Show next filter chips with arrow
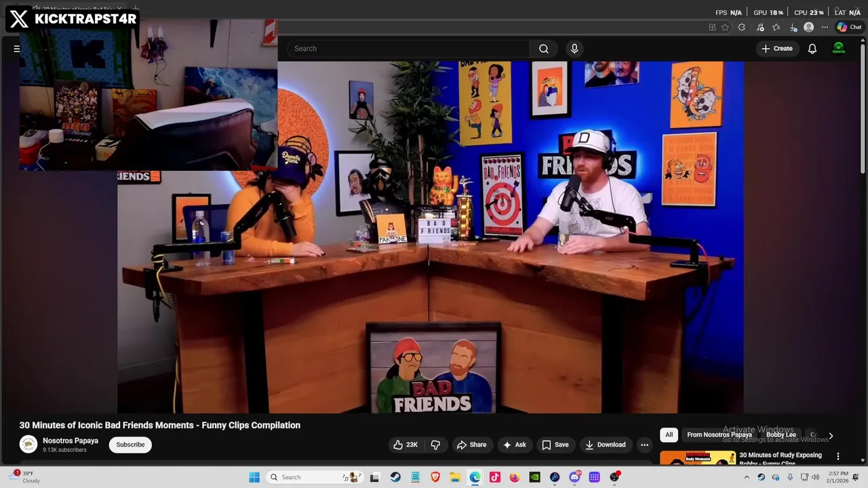The height and width of the screenshot is (488, 868). (x=831, y=436)
